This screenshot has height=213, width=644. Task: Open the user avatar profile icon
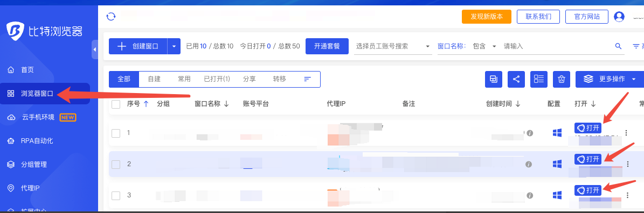619,16
